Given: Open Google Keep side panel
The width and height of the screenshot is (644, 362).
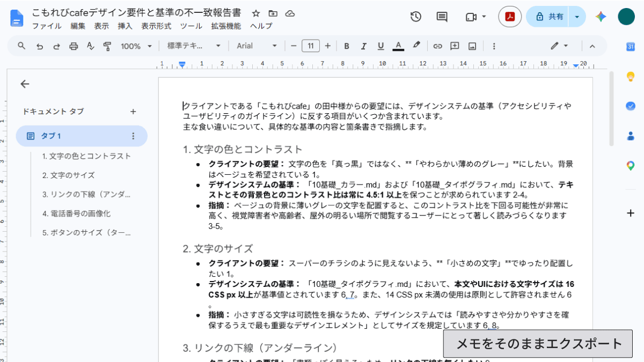Looking at the screenshot, I should [x=631, y=76].
